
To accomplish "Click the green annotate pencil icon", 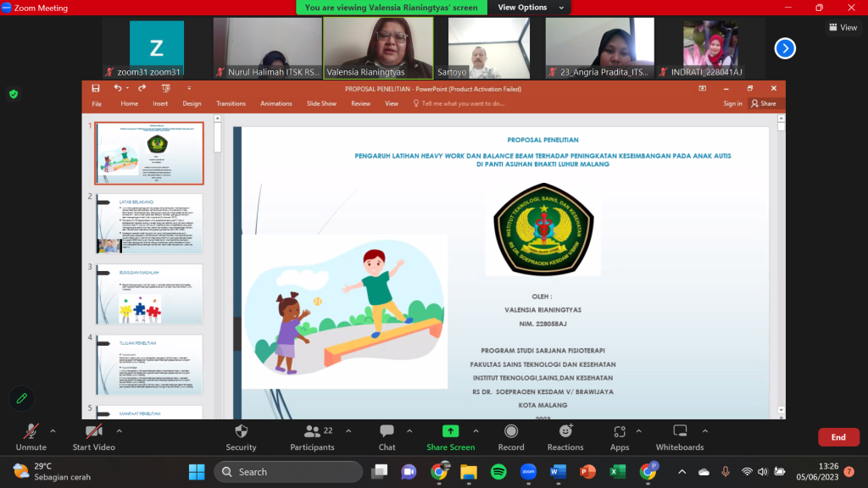I will (x=21, y=398).
